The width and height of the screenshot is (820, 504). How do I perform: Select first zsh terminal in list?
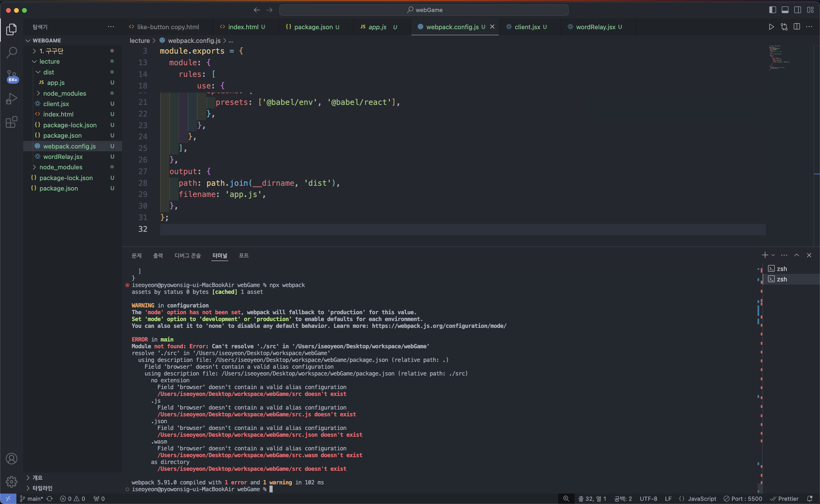click(x=791, y=269)
